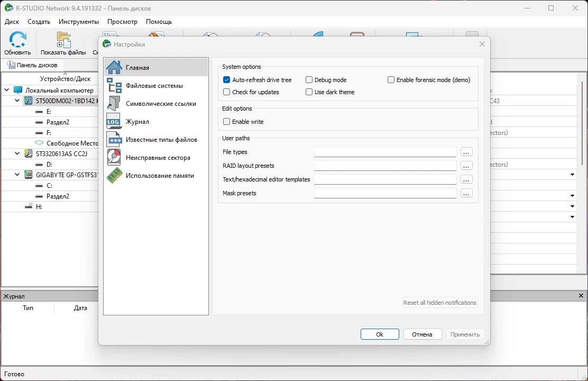The height and width of the screenshot is (381, 588).
Task: Enable forensic mode (demo) checkbox
Action: click(391, 79)
